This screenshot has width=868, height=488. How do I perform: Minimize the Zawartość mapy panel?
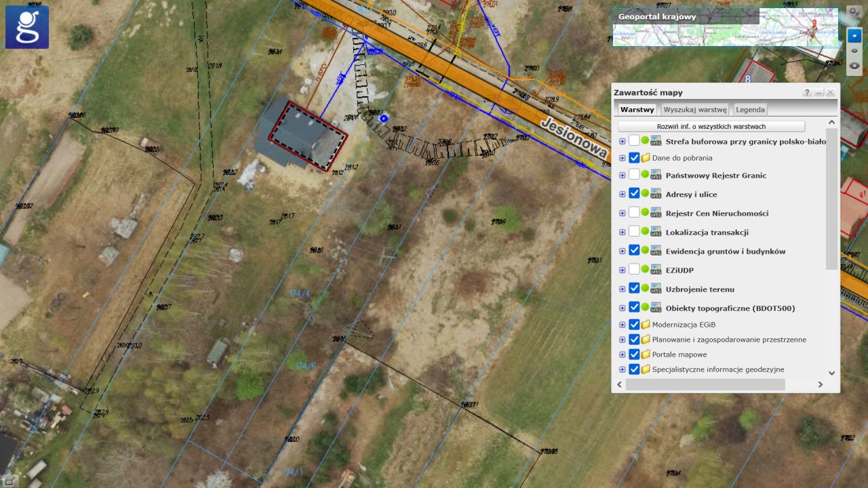point(819,92)
